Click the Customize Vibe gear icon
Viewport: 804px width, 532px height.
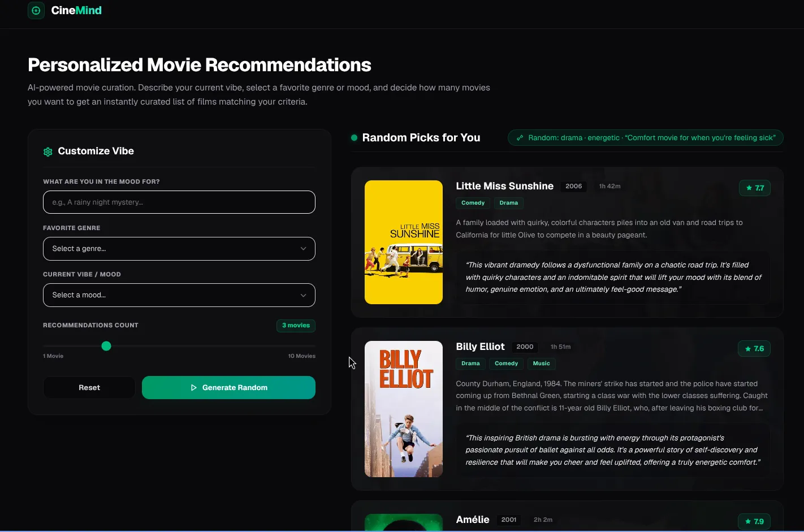tap(48, 152)
